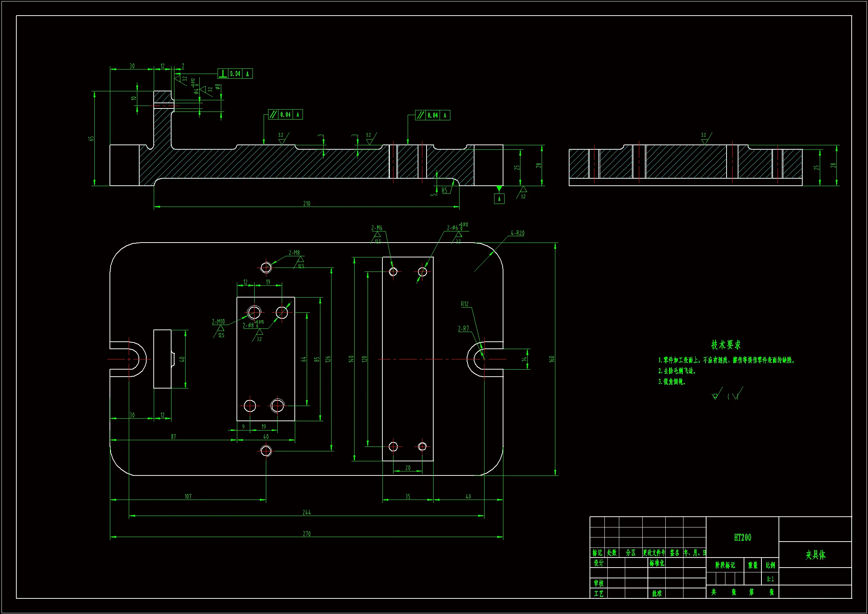Screen dimensions: 868x614
Task: Click the 210 dimension under section view
Action: point(307,204)
